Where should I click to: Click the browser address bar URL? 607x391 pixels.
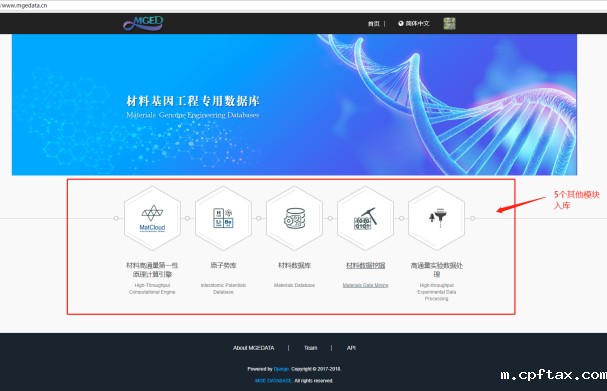pos(24,5)
